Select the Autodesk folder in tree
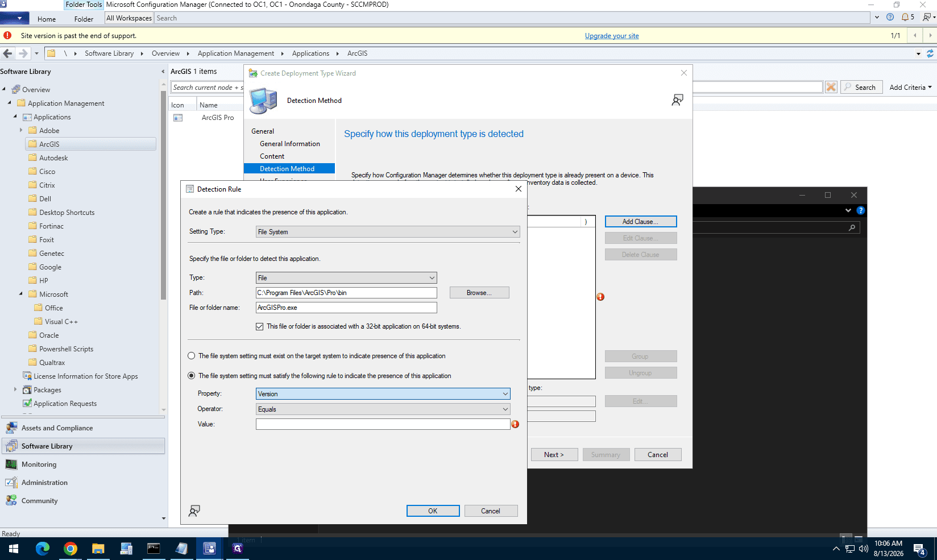The width and height of the screenshot is (937, 560). [x=53, y=158]
